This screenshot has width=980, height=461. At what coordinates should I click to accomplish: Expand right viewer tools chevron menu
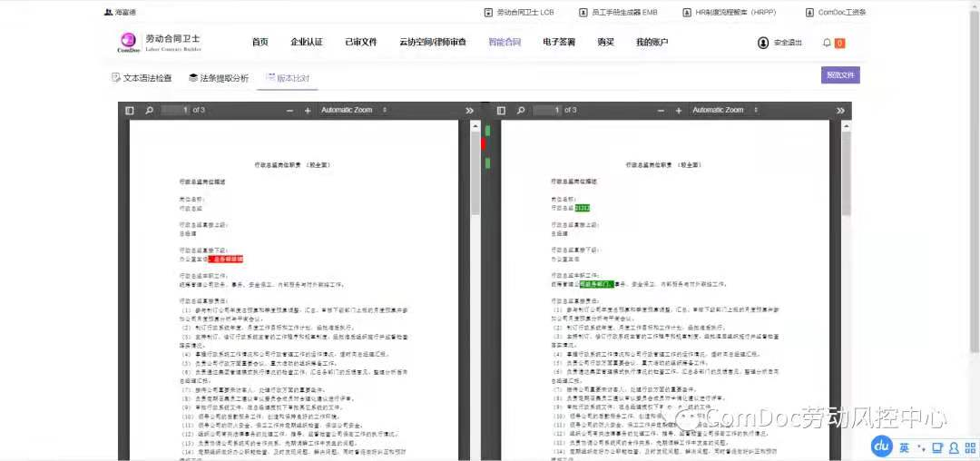coord(841,111)
